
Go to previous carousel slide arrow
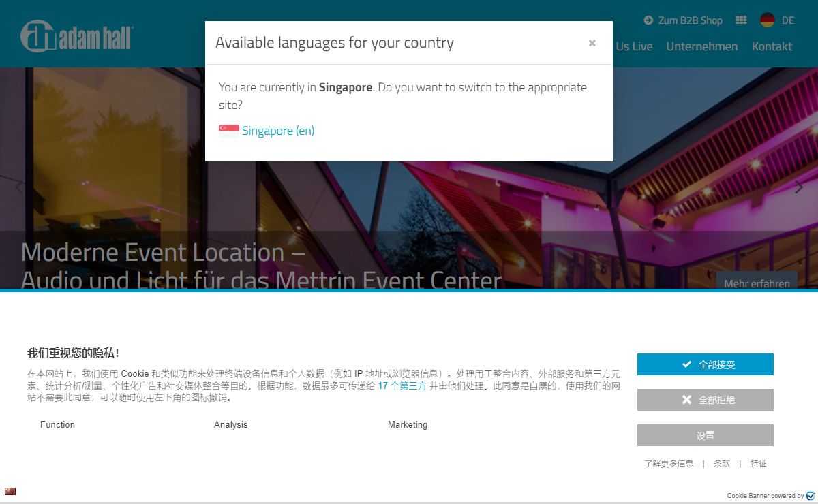(x=18, y=187)
